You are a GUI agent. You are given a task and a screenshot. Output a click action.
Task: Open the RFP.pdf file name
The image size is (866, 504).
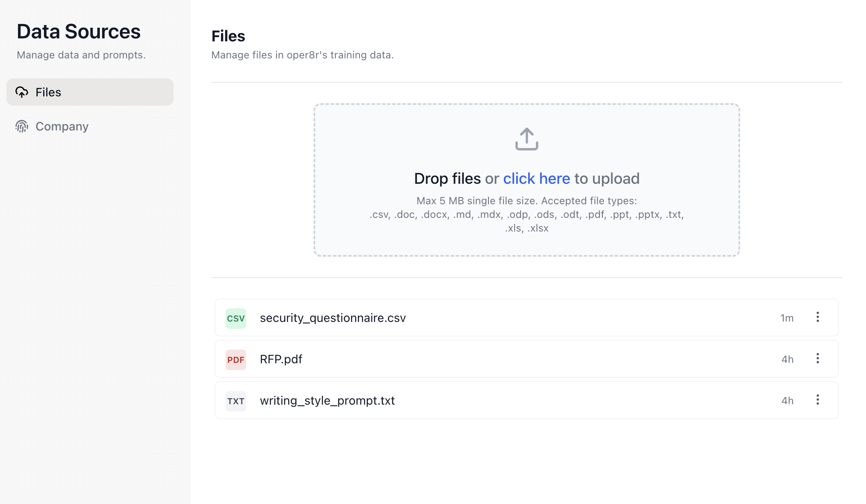(281, 359)
